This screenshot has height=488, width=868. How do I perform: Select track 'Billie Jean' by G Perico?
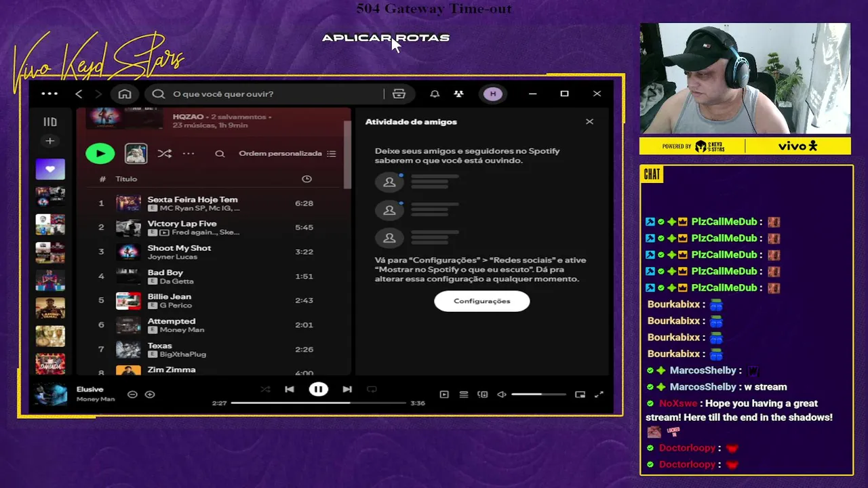(x=213, y=301)
